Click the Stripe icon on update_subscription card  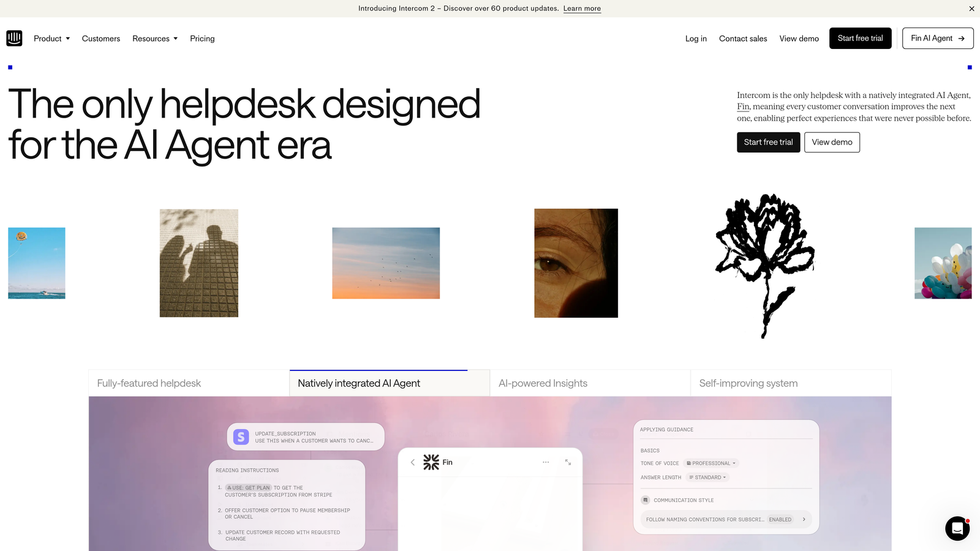tap(241, 437)
